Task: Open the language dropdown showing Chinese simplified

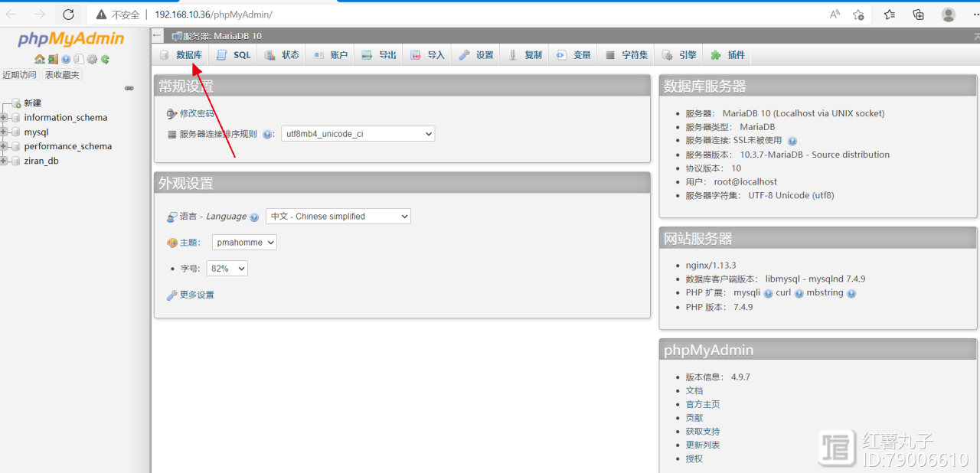Action: pos(338,217)
